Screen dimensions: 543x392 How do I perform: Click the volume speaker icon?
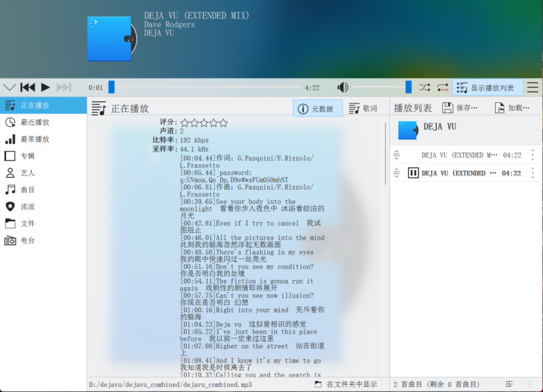click(343, 87)
